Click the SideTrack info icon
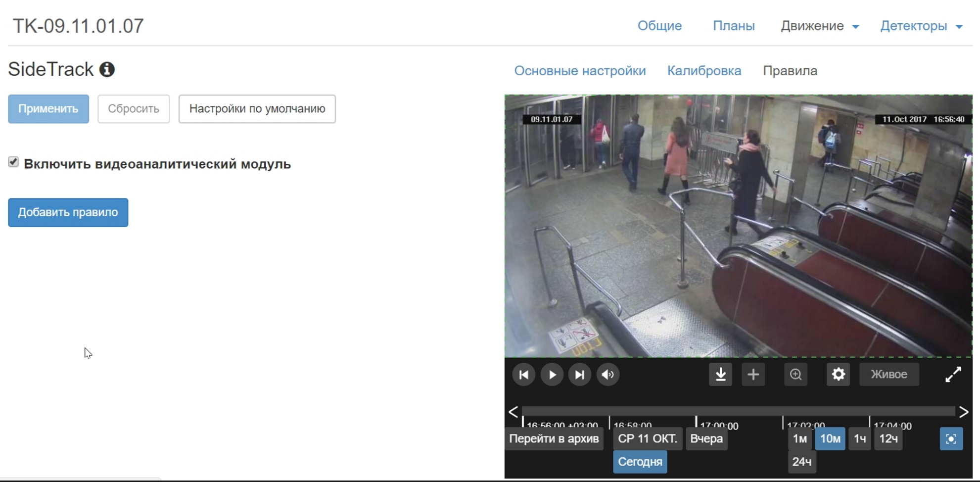This screenshot has width=980, height=482. click(x=107, y=69)
